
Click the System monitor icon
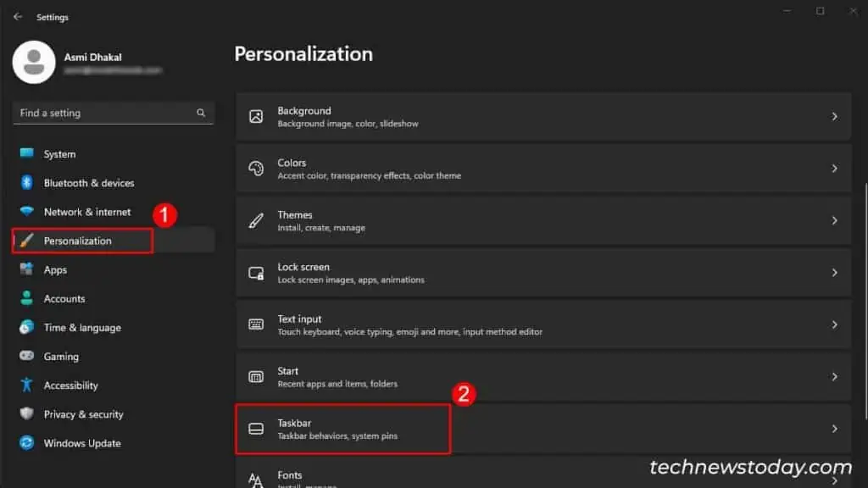tap(26, 153)
